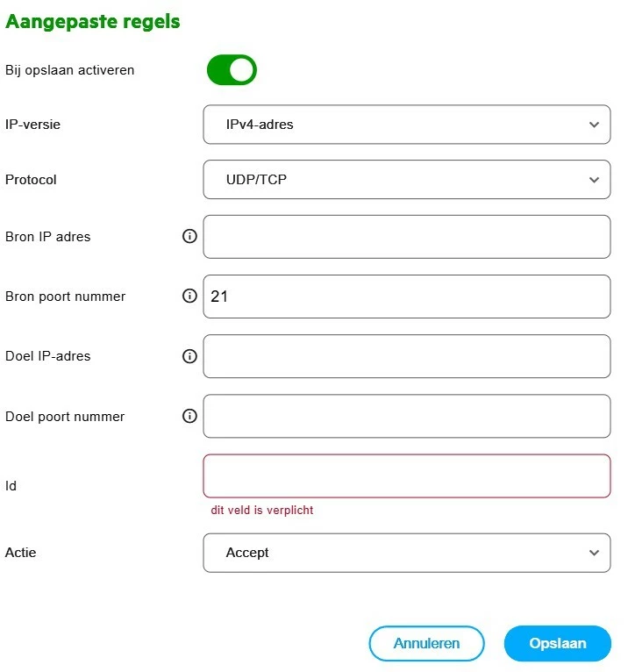The image size is (628, 672).
Task: Click info icon beside Bron poort nummer
Action: (189, 297)
